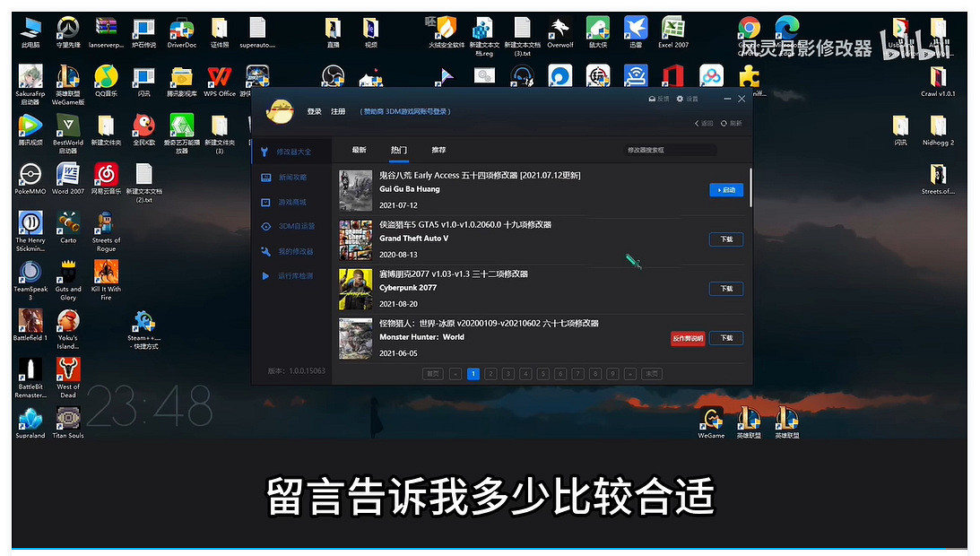The width and height of the screenshot is (980, 556).
Task: Open 设置 gear icon in title bar
Action: [x=681, y=99]
